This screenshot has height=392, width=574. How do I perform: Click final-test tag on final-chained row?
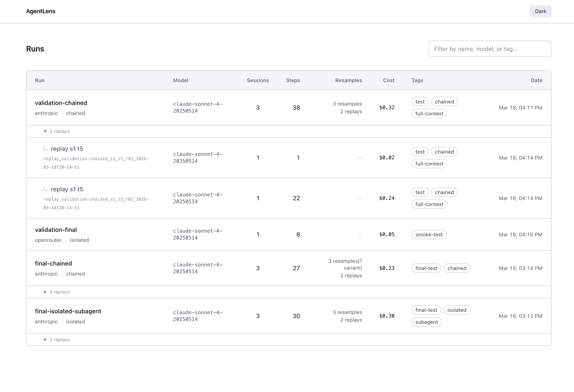tap(426, 268)
